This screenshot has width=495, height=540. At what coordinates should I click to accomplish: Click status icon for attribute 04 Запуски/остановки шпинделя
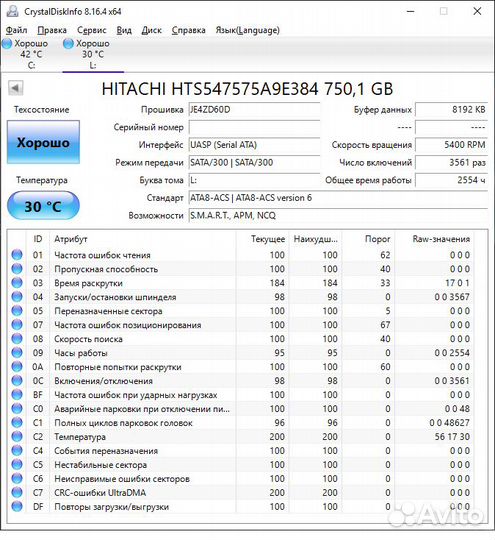[17, 297]
